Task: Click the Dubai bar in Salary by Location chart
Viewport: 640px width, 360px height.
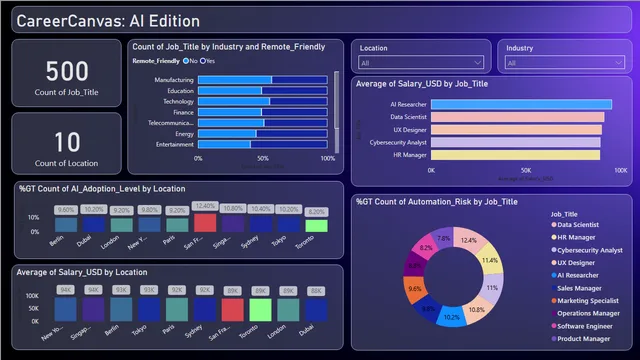Action: [x=316, y=311]
